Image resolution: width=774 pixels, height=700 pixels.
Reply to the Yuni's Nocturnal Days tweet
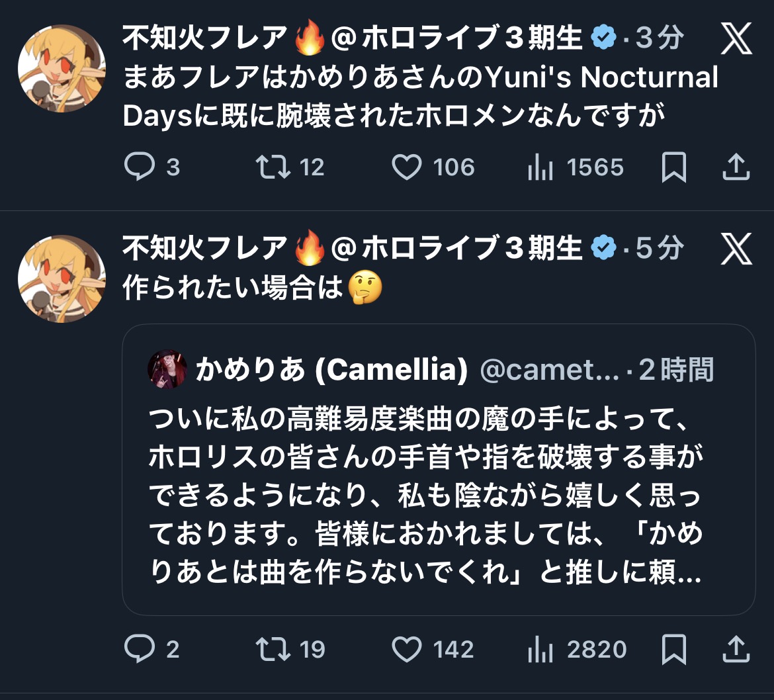[140, 167]
